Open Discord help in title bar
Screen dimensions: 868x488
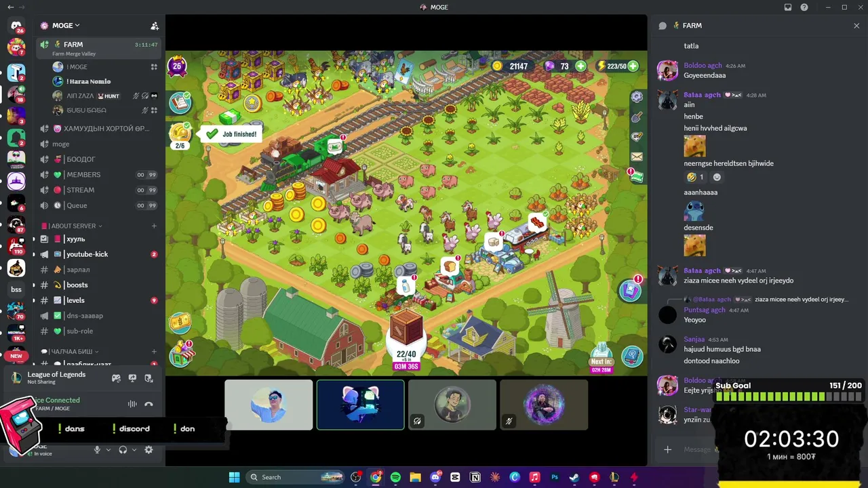(804, 7)
